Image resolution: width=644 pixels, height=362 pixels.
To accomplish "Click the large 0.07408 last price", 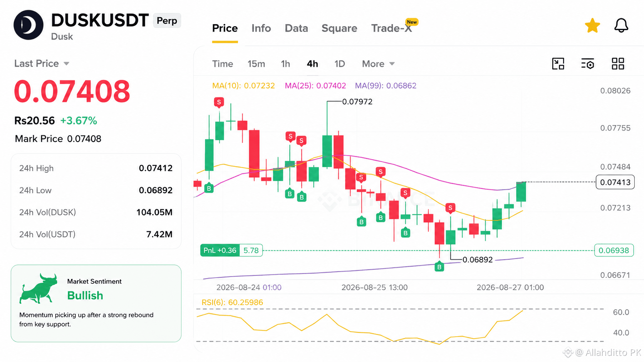I will point(72,92).
